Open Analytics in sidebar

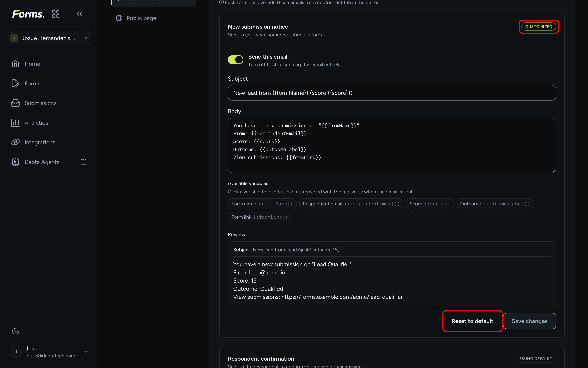[x=49, y=123]
